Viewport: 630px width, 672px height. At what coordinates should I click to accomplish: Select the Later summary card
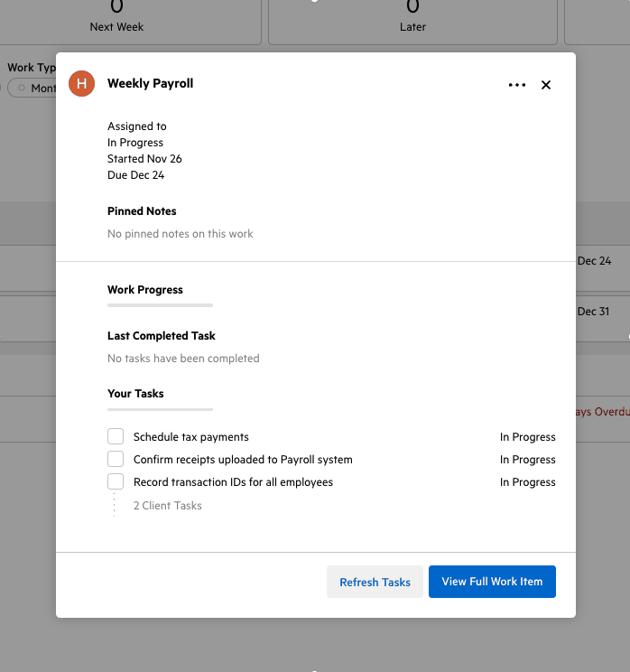click(412, 20)
